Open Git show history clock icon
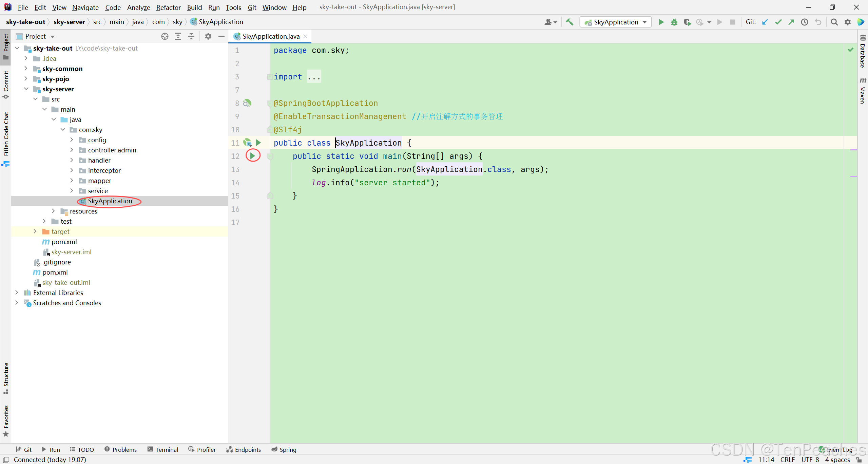This screenshot has height=464, width=868. [804, 22]
